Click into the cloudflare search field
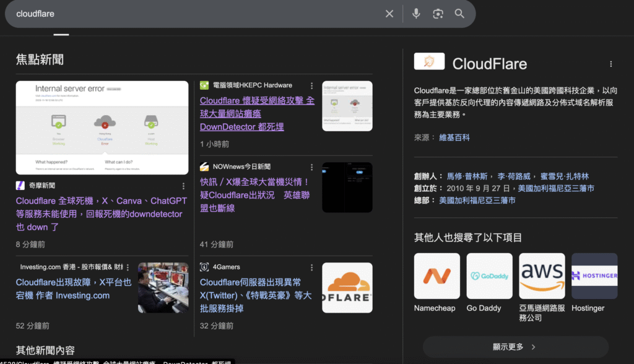Viewport: 634px width, 364px height. click(186, 14)
